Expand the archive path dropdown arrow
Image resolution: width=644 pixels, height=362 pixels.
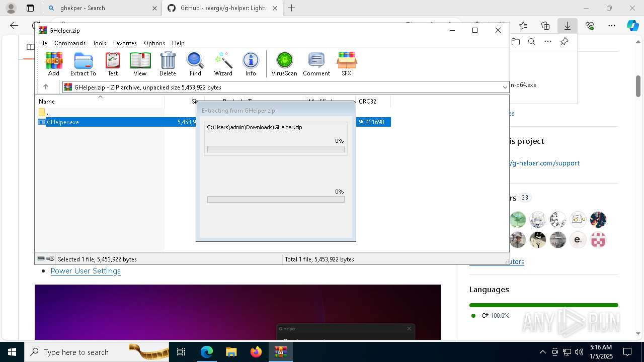click(x=505, y=87)
